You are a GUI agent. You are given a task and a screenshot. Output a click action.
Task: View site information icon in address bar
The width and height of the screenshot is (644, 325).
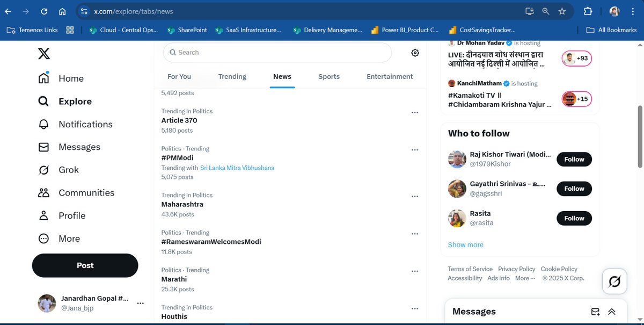click(x=83, y=11)
